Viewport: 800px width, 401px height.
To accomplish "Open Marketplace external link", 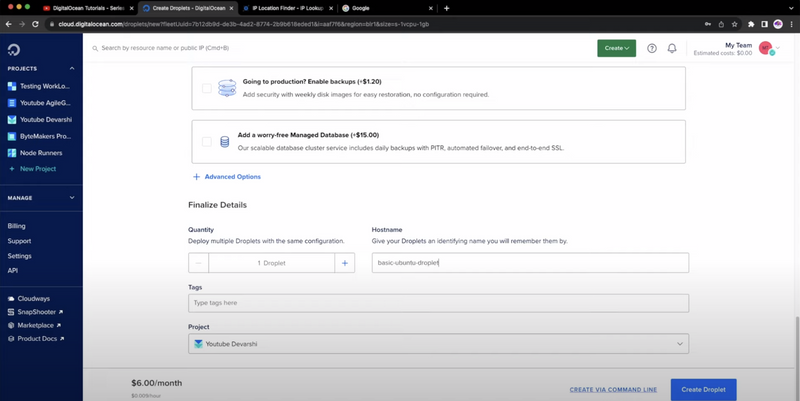I will [34, 325].
